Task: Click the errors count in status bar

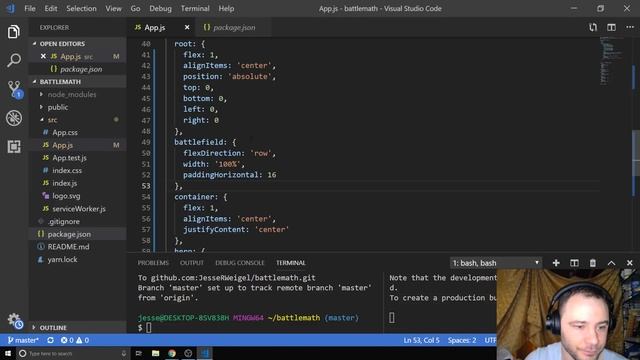Action: click(x=67, y=340)
